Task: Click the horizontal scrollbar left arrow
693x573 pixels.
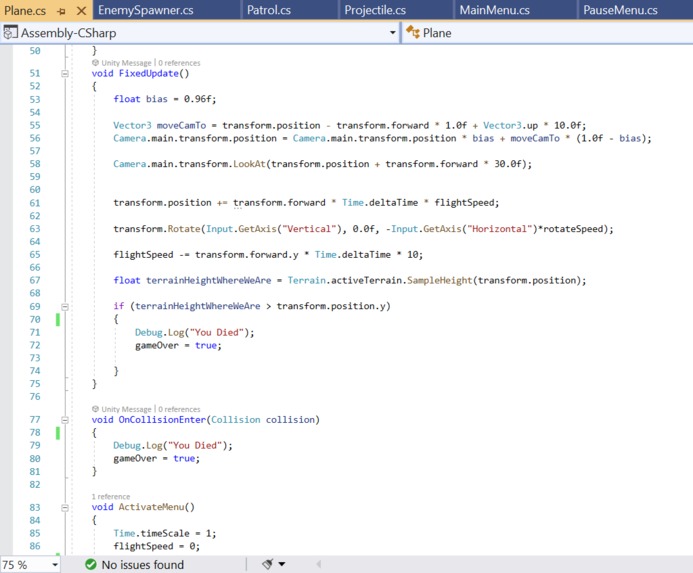Action: (x=318, y=564)
